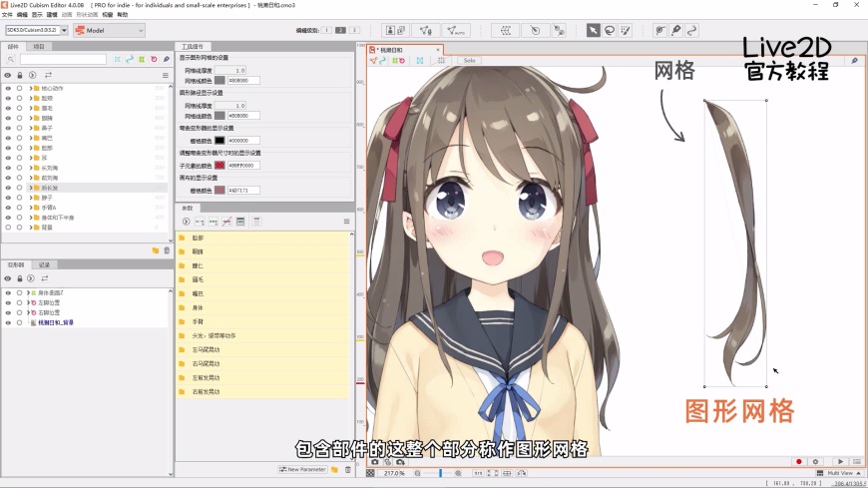Filter parts by green warp deformer icon
Screen dimensions: 868x488
coord(142,59)
